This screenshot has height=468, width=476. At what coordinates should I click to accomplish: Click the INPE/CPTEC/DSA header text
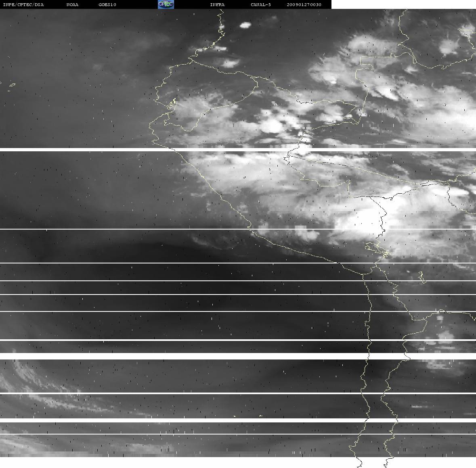[x=23, y=4]
